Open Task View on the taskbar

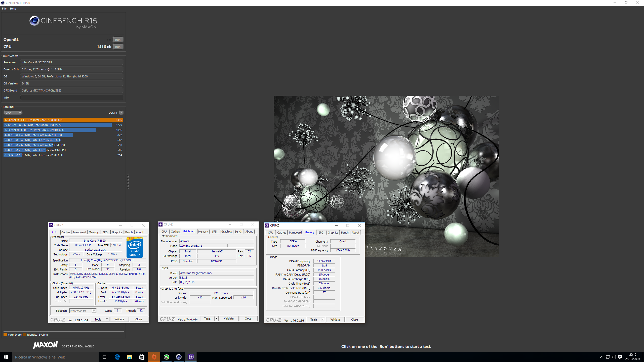coord(105,357)
